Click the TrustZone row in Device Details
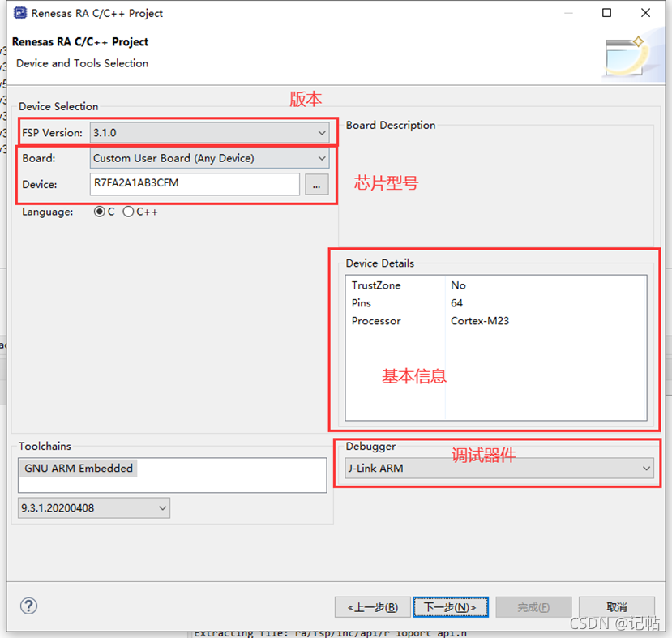Viewport: 672px width, 638px height. pyautogui.click(x=496, y=285)
